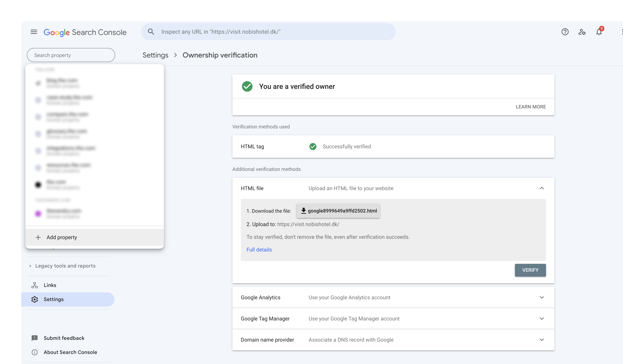Go back to Settings breadcrumb
The height and width of the screenshot is (364, 623).
coord(156,55)
